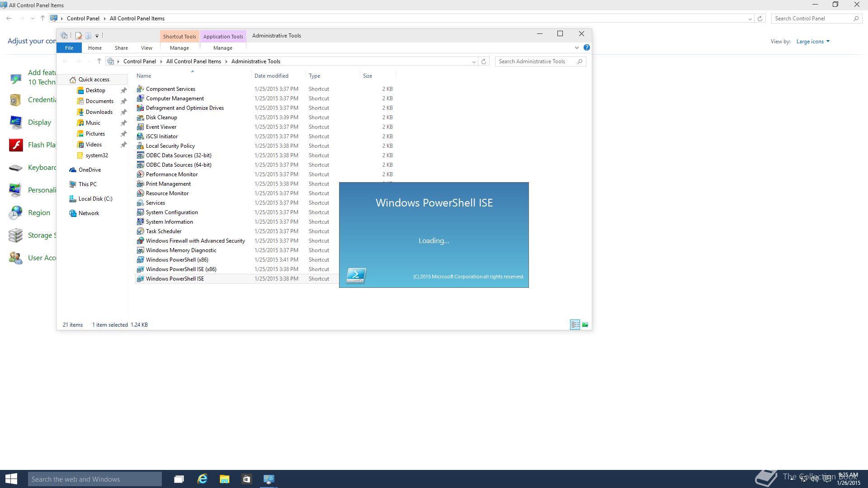Open the View ribbon tab
The height and width of the screenshot is (488, 868).
146,48
